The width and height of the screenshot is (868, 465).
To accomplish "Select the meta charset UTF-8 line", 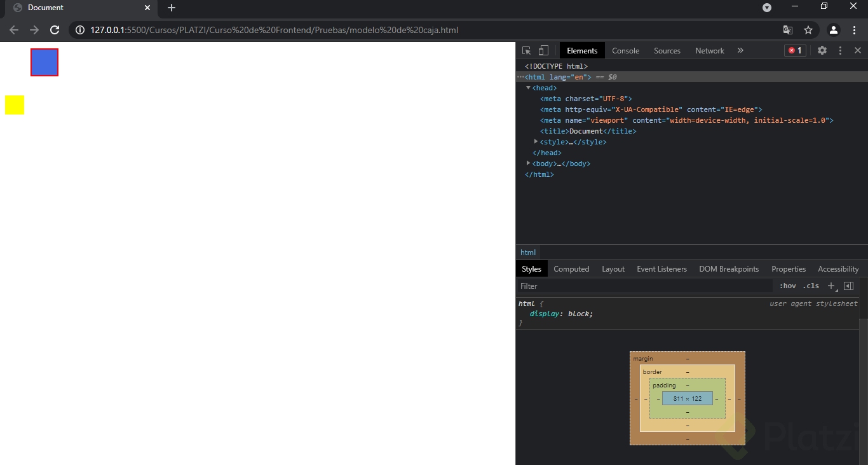I will (587, 99).
